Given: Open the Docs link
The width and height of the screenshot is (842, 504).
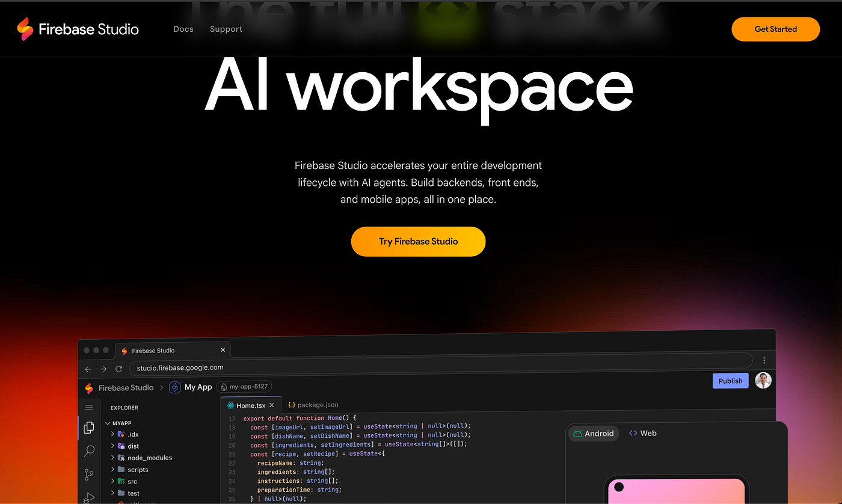Looking at the screenshot, I should (x=183, y=29).
